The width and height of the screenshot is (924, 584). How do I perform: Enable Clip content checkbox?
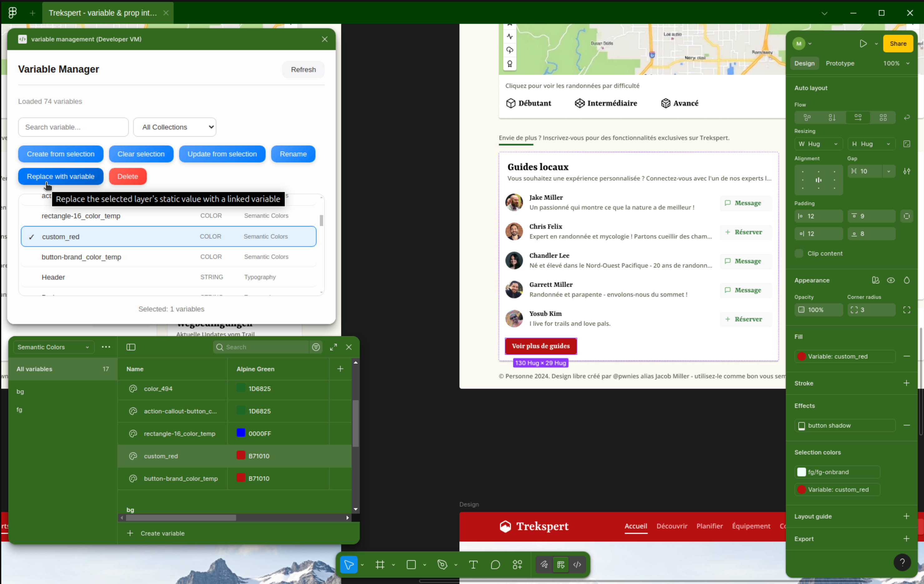pos(799,253)
